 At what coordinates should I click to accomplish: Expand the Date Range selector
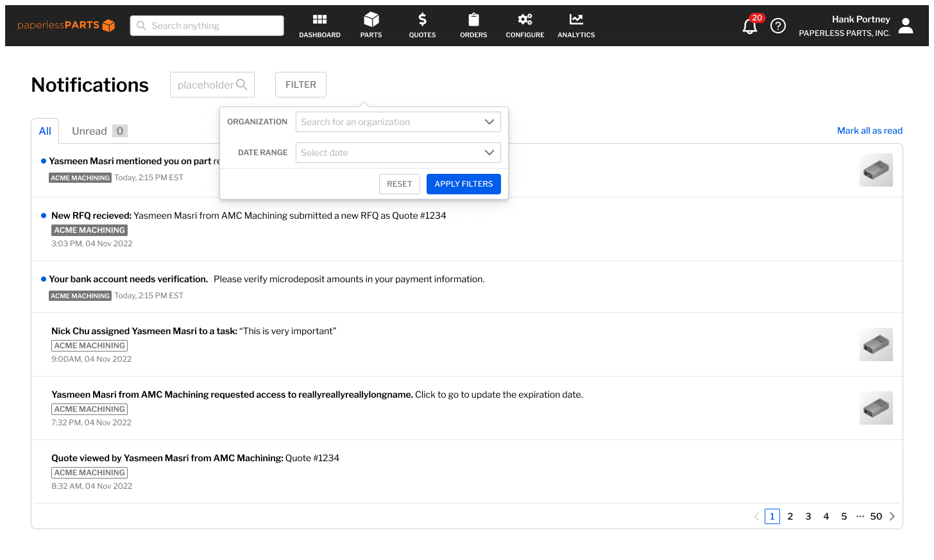coord(398,153)
